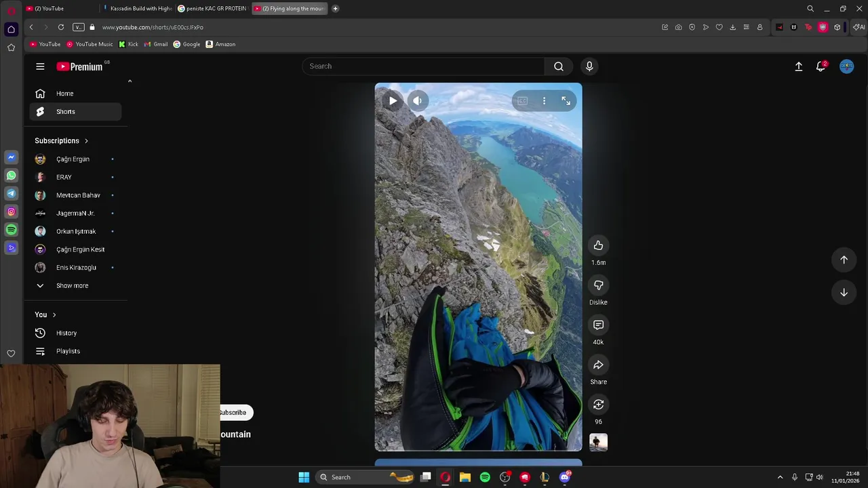
Task: Open Opera sidebar Instagram icon
Action: (x=11, y=212)
